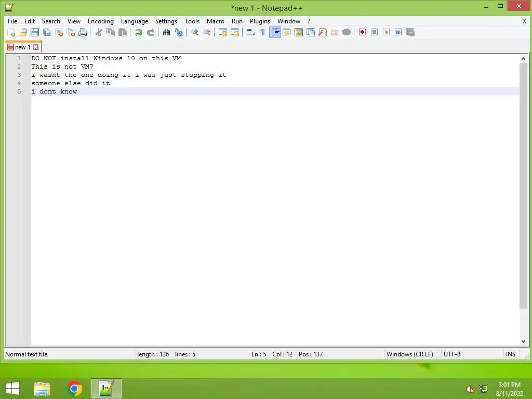This screenshot has height=399, width=532.
Task: Click scrollbar up arrow in editor
Action: tap(523, 59)
